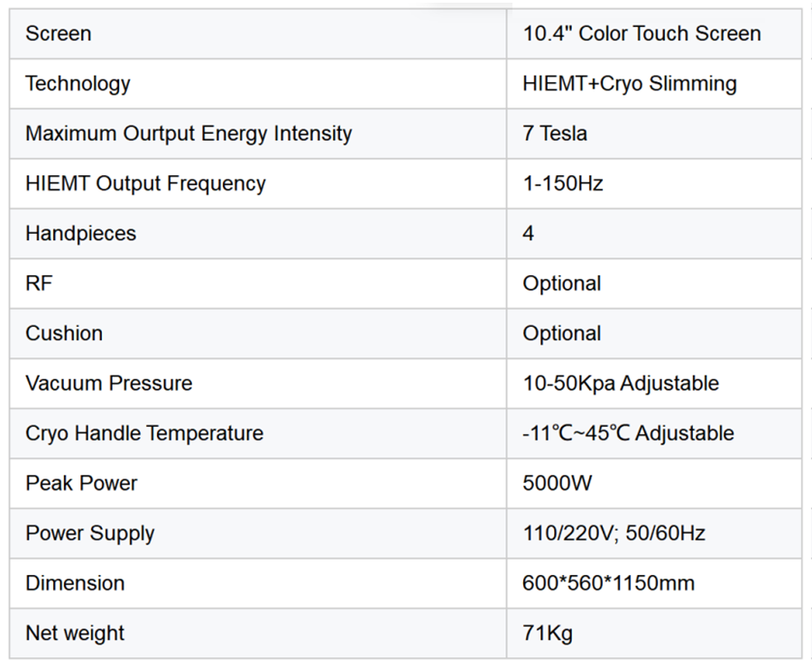Click the "Vacuum Pressure" label
Screen dimensions: 812x668
tap(108, 383)
